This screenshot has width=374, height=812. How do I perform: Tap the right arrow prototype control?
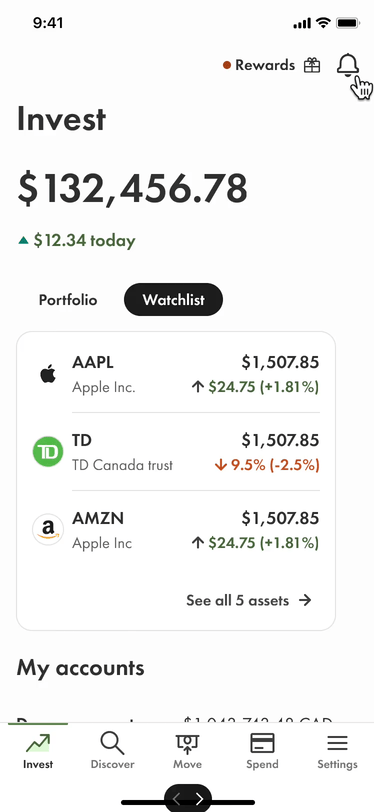pos(199,799)
